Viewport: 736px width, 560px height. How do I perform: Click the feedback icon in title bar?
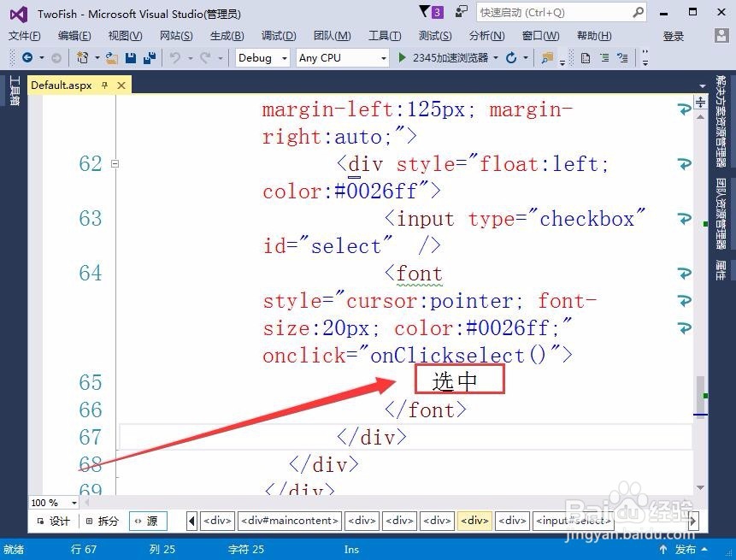click(462, 11)
